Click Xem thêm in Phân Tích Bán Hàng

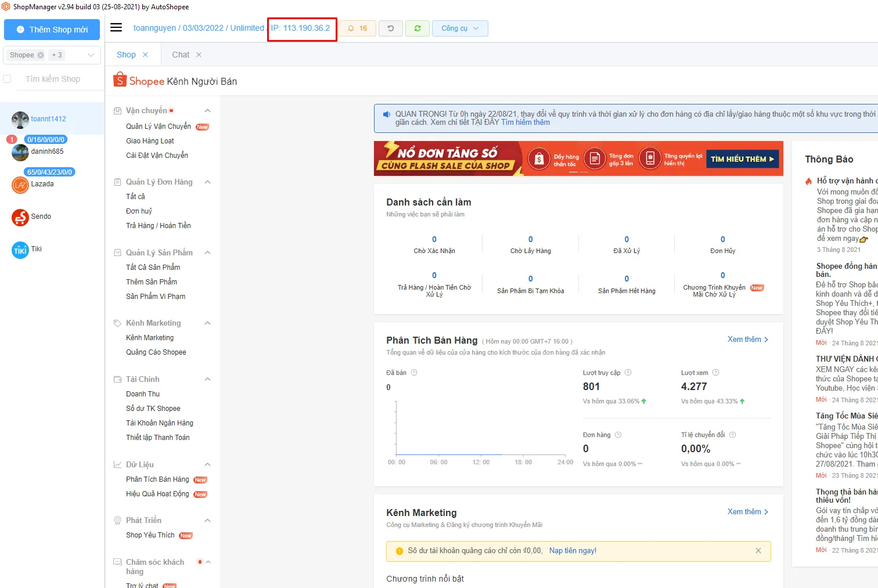pyautogui.click(x=748, y=340)
